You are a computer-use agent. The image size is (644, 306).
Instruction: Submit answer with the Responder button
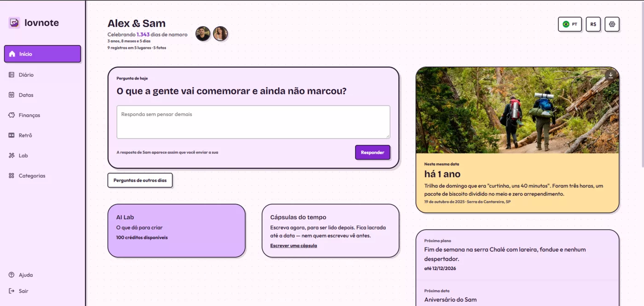[373, 152]
